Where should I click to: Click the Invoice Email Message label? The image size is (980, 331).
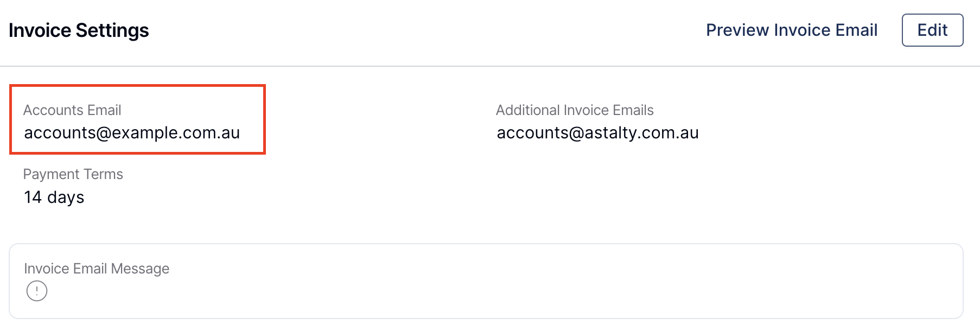[x=97, y=269]
